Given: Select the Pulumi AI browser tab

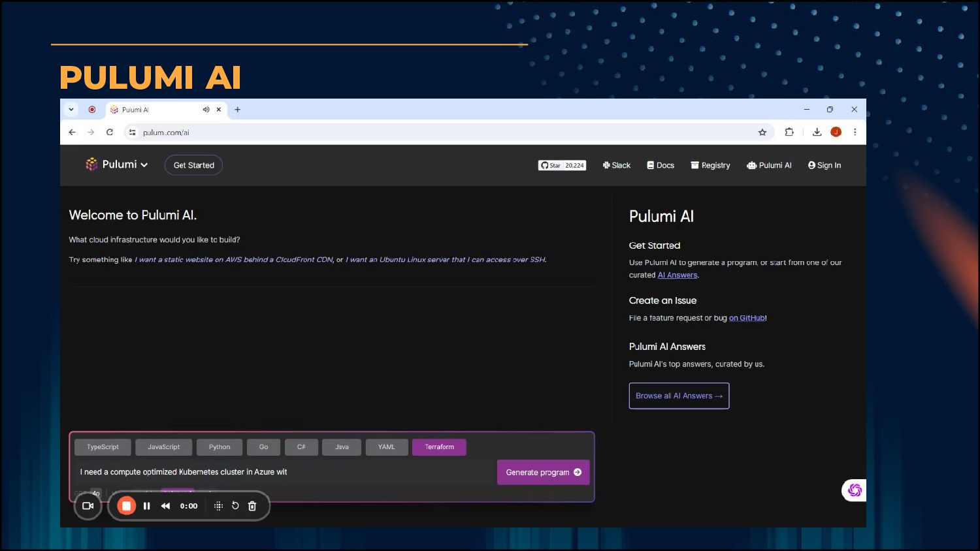Looking at the screenshot, I should click(166, 110).
